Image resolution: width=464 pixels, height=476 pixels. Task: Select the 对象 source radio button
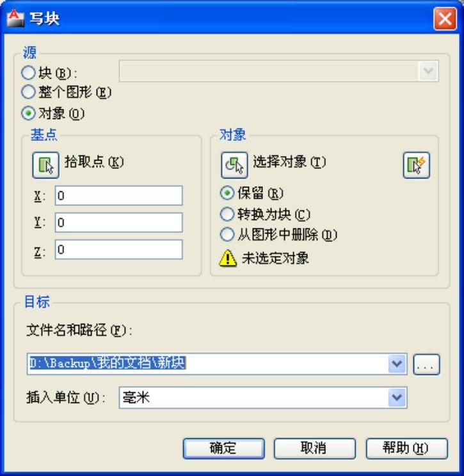coord(29,113)
